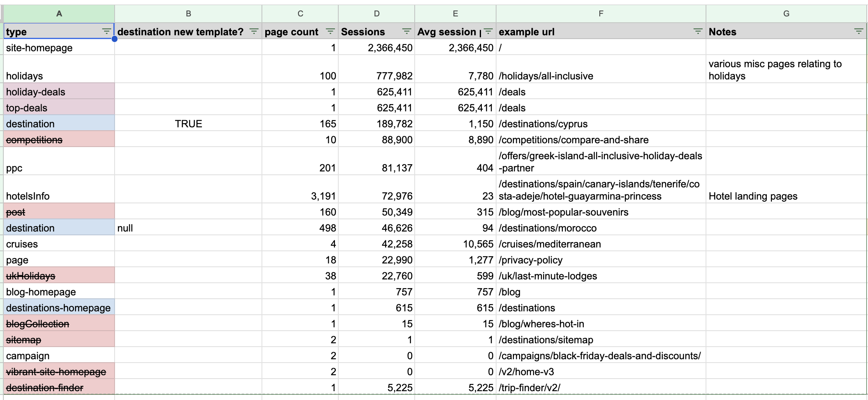Select column D header
Viewport: 868px width, 400px height.
[x=376, y=13]
